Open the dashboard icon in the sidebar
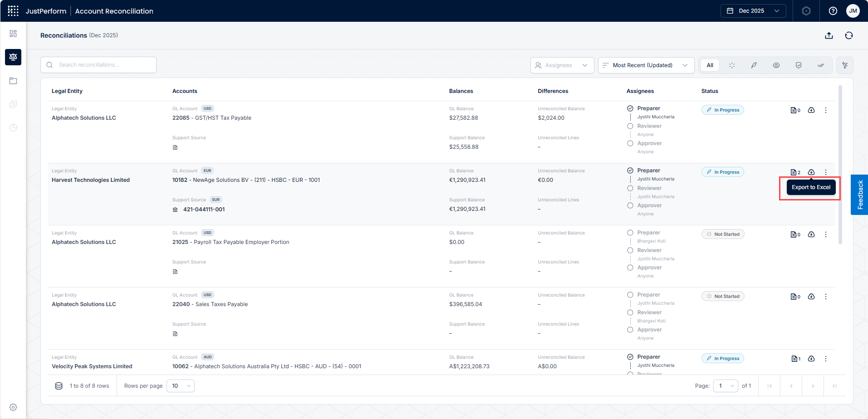This screenshot has width=868, height=419. [x=13, y=34]
